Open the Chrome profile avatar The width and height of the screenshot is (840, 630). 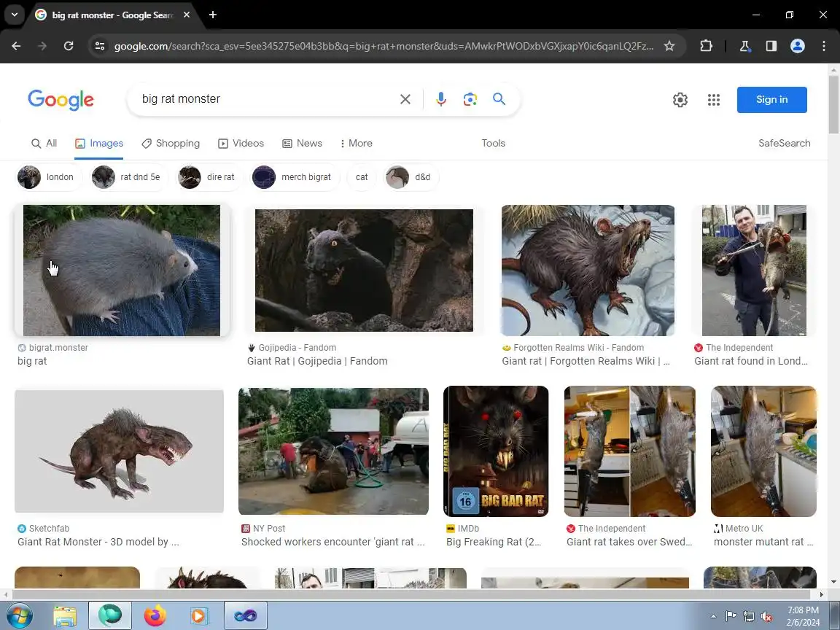798,46
